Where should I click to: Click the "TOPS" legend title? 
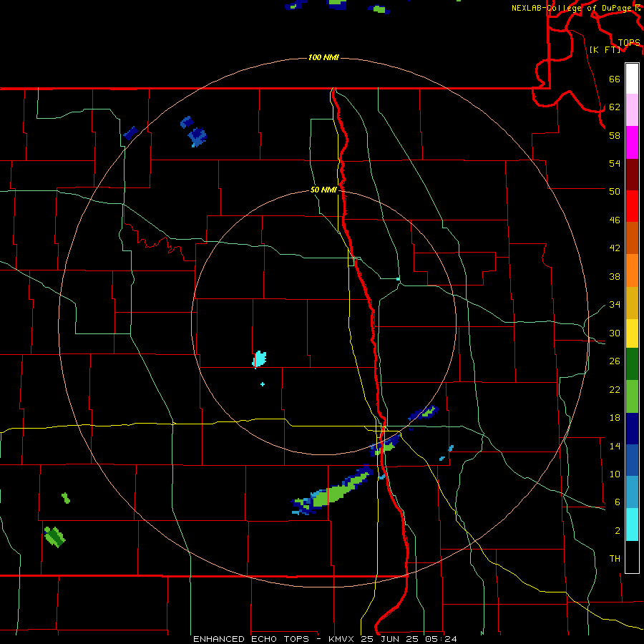point(629,43)
